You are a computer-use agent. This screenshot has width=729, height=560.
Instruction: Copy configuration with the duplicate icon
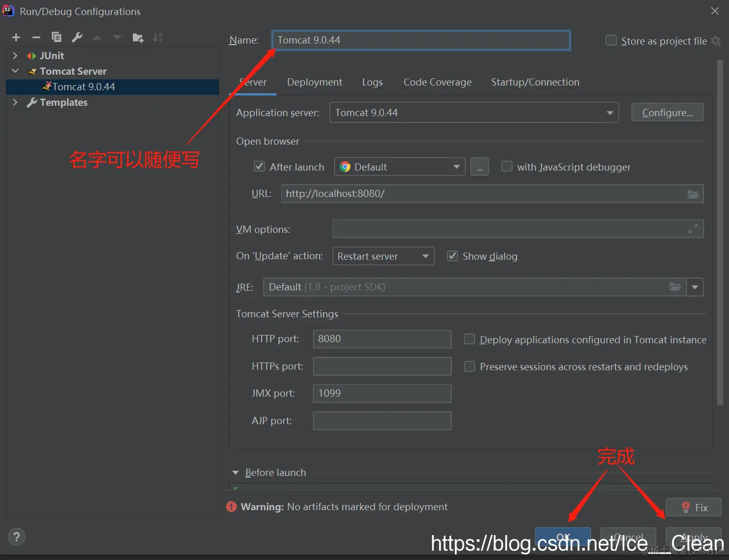point(57,37)
